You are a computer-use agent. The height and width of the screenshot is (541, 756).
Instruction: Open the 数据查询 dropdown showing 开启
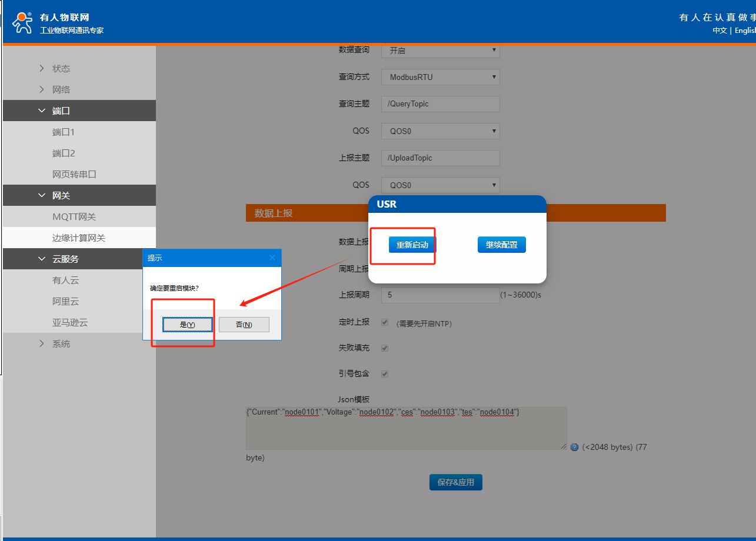click(441, 51)
